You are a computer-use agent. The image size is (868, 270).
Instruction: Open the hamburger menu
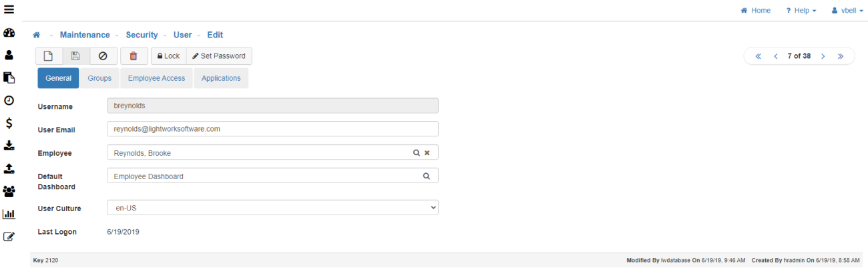pos(9,9)
